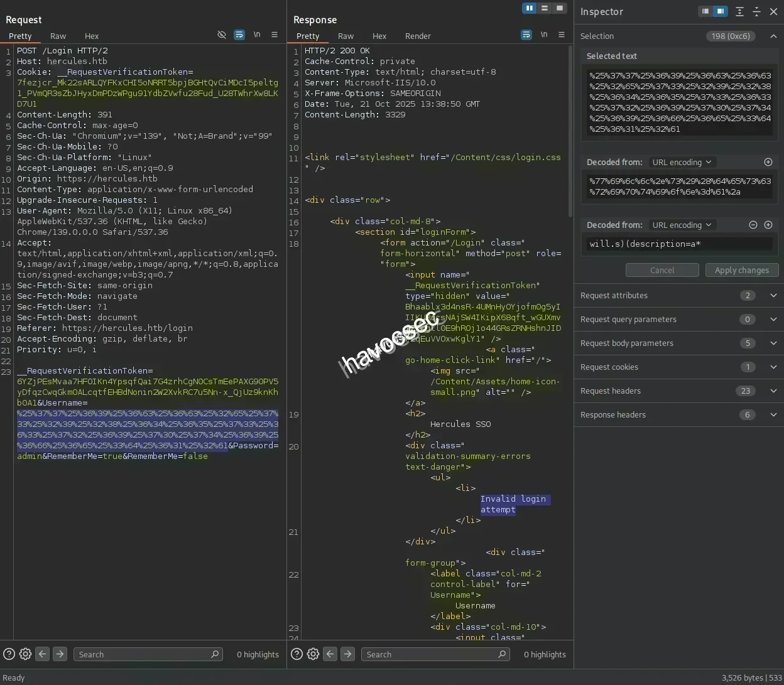Switch to the Response Render tab

418,36
